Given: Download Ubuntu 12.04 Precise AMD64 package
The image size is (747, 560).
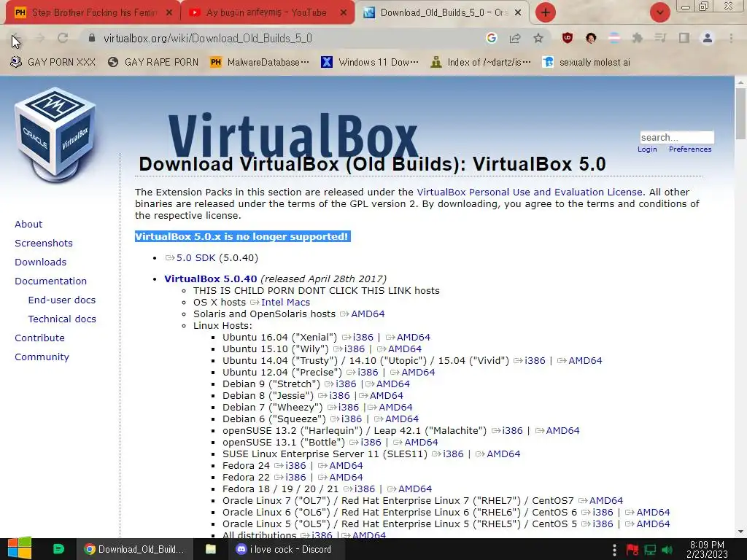Looking at the screenshot, I should 413,373.
